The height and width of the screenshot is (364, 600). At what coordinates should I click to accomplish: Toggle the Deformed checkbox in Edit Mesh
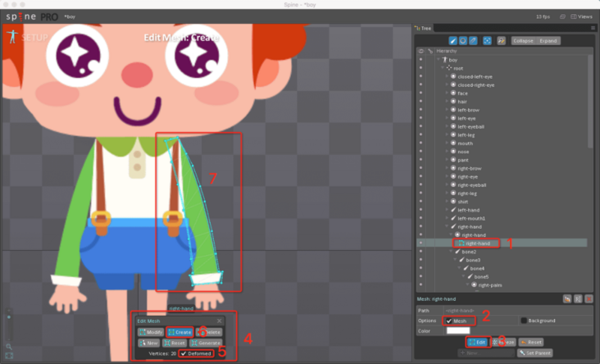click(184, 353)
